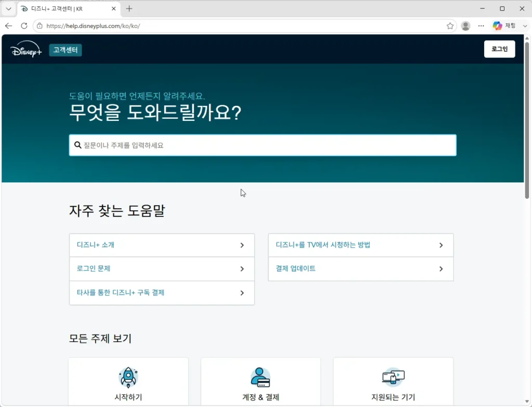This screenshot has width=532, height=407.
Task: Select the address bar URL
Action: [x=93, y=26]
